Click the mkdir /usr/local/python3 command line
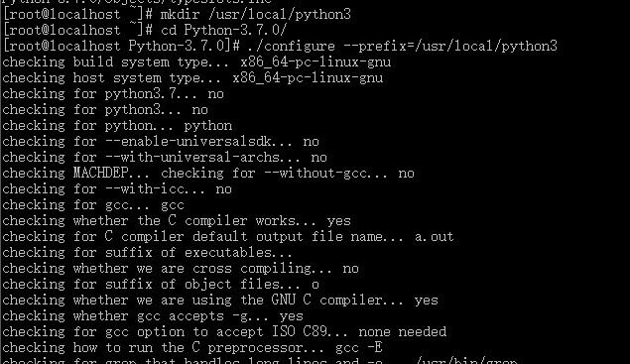 [x=177, y=15]
